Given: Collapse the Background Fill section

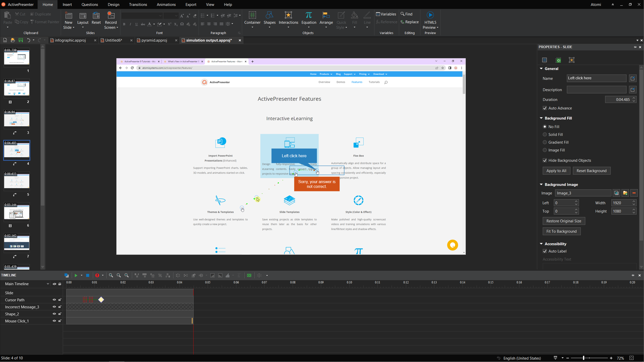Looking at the screenshot, I should tap(541, 118).
